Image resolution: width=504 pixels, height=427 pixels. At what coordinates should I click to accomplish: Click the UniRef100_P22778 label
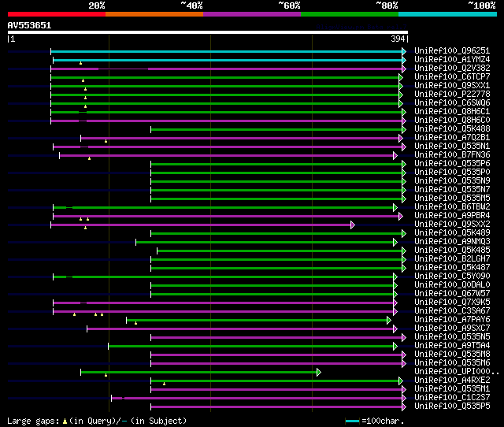pyautogui.click(x=452, y=95)
